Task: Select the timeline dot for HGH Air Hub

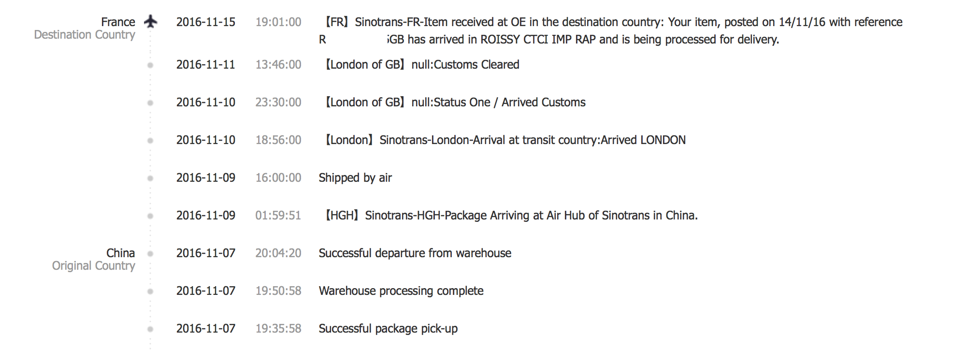Action: pos(150,216)
